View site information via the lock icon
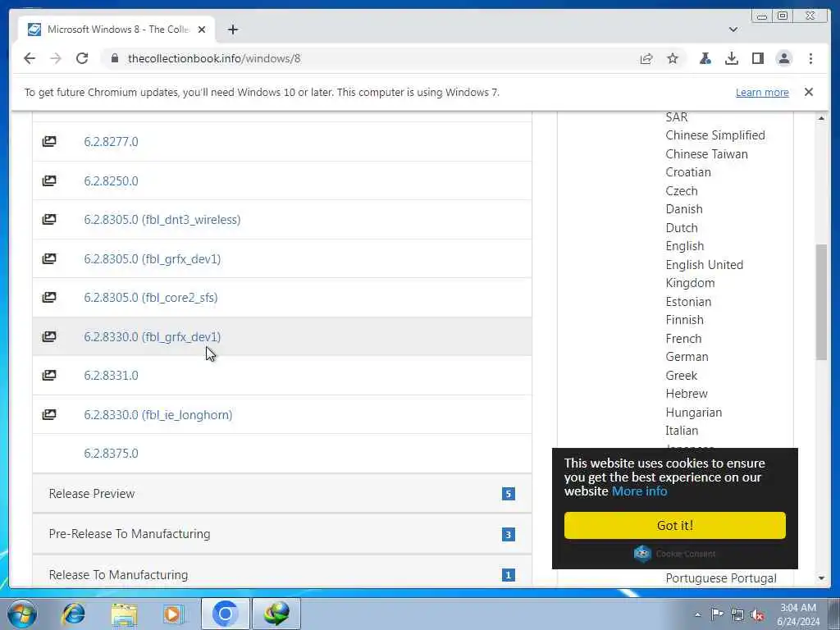 click(114, 58)
